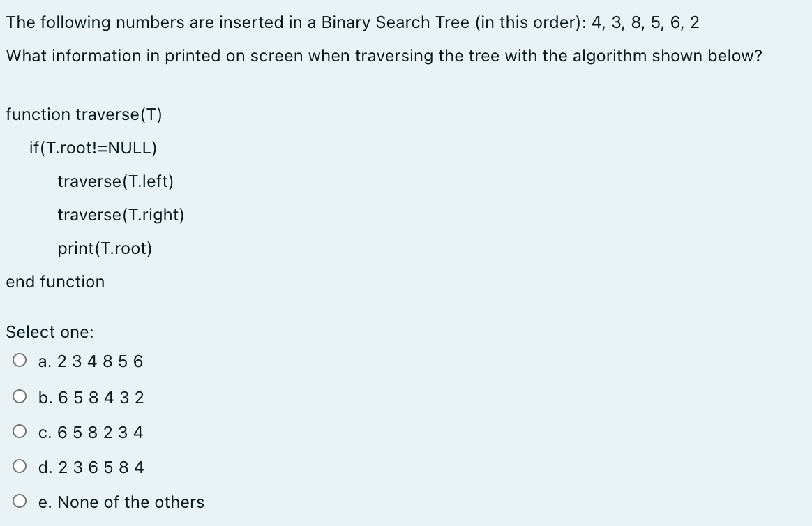This screenshot has width=812, height=526.
Task: Click the 'Select one:' heading text
Action: 43,332
